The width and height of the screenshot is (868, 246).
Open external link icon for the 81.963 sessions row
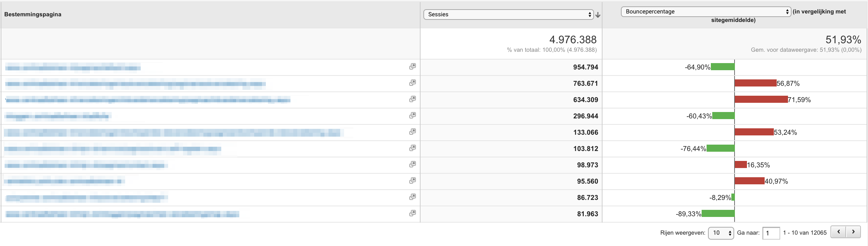[412, 213]
